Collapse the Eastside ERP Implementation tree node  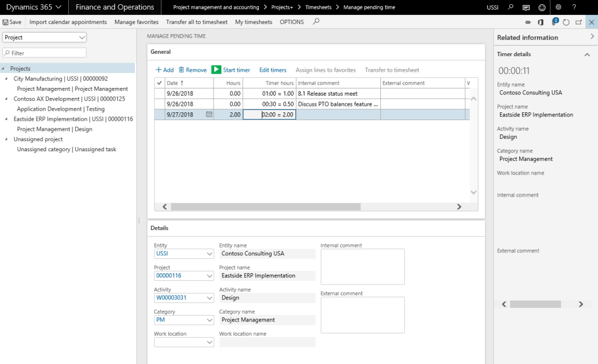pyautogui.click(x=6, y=119)
